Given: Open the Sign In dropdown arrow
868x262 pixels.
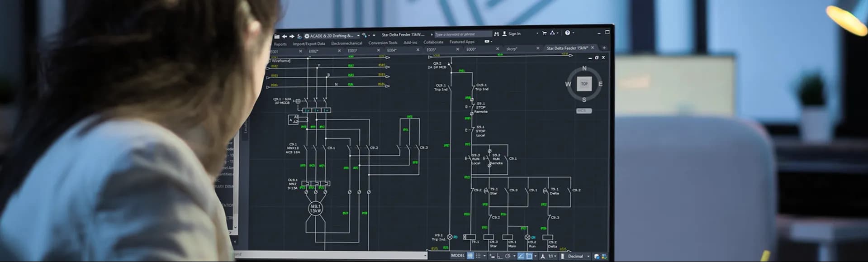Looking at the screenshot, I should point(537,33).
